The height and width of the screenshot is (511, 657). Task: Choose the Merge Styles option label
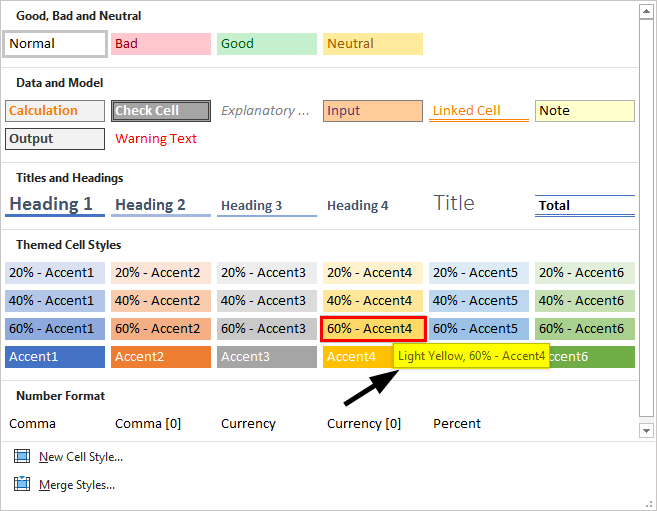[x=77, y=485]
